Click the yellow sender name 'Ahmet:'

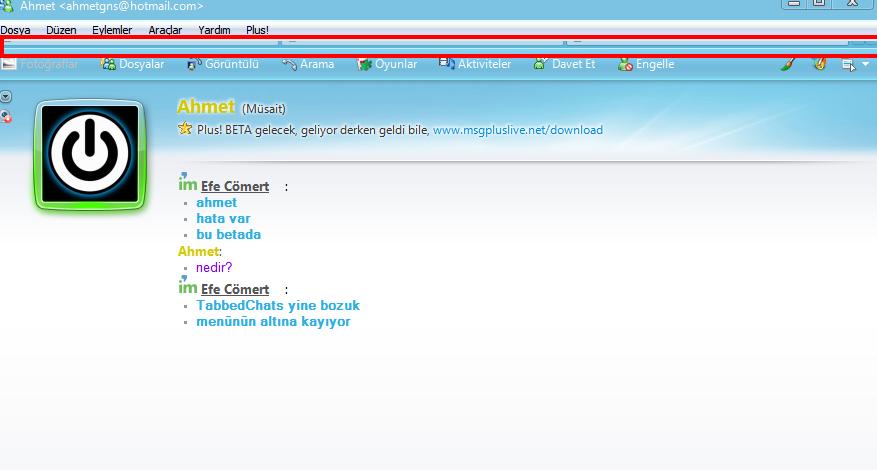[x=200, y=251]
